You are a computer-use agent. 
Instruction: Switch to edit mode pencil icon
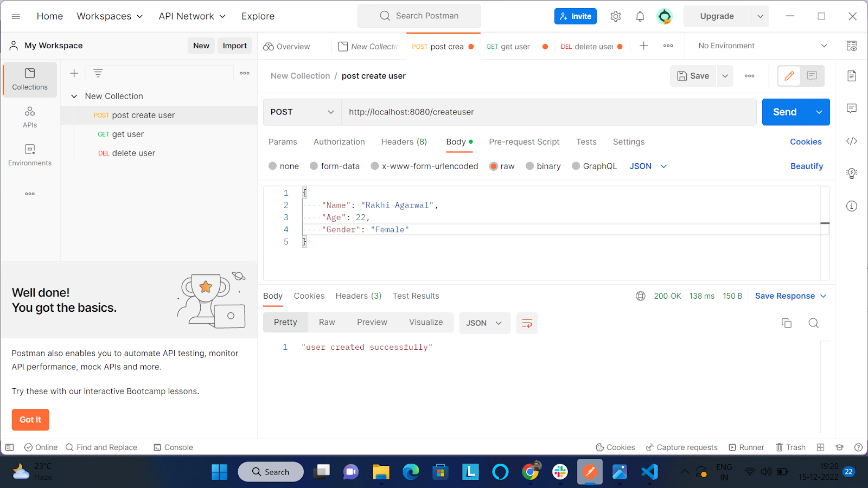(x=789, y=76)
